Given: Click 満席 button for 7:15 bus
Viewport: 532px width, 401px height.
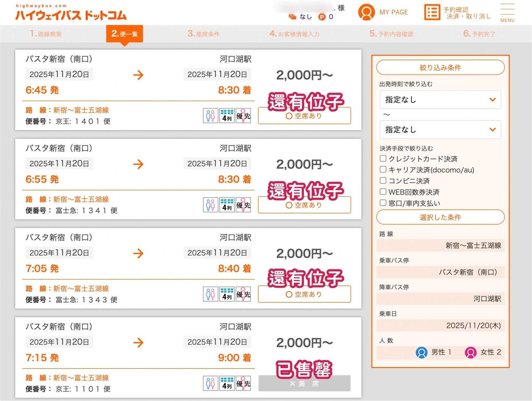Looking at the screenshot, I should click(304, 384).
